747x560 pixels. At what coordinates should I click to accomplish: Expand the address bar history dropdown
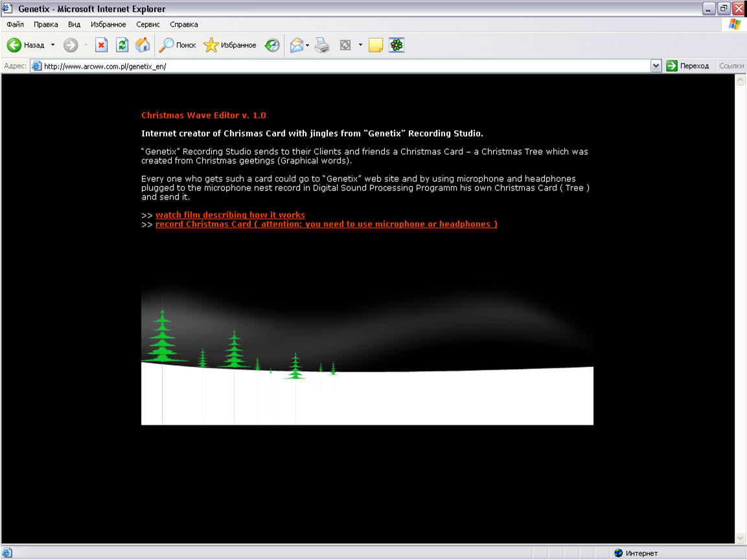click(x=656, y=66)
